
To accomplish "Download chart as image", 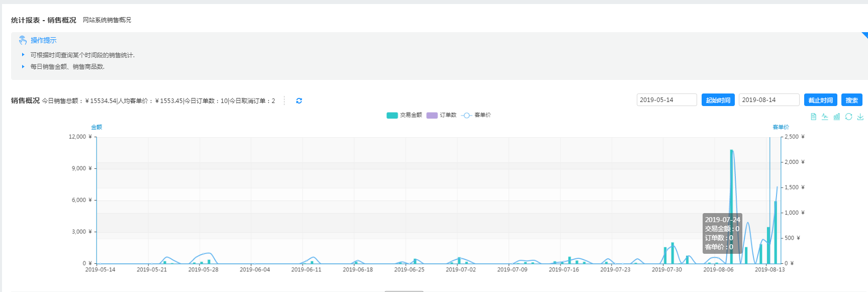I will [860, 117].
